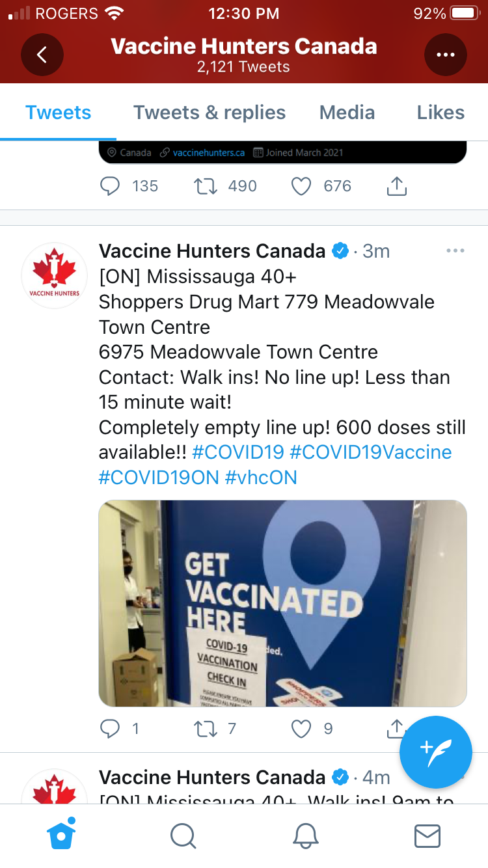This screenshot has height=868, width=488.
Task: Tap the back arrow button
Action: click(42, 55)
